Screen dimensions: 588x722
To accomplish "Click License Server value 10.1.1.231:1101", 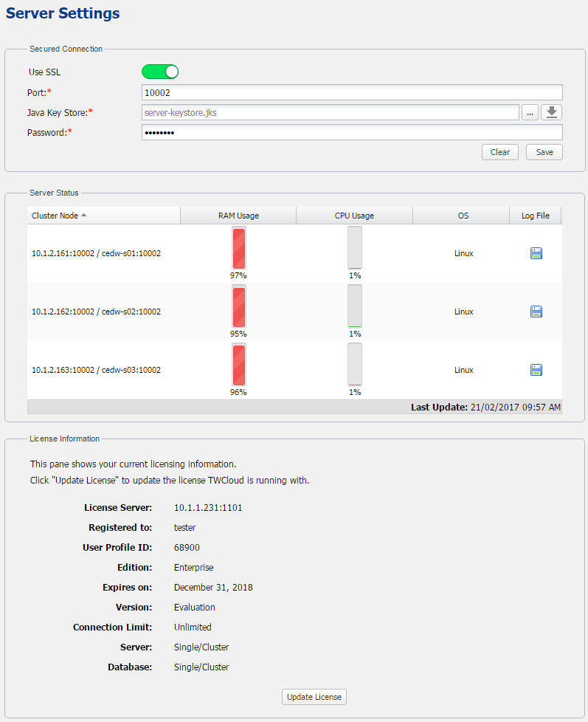I will tap(208, 507).
